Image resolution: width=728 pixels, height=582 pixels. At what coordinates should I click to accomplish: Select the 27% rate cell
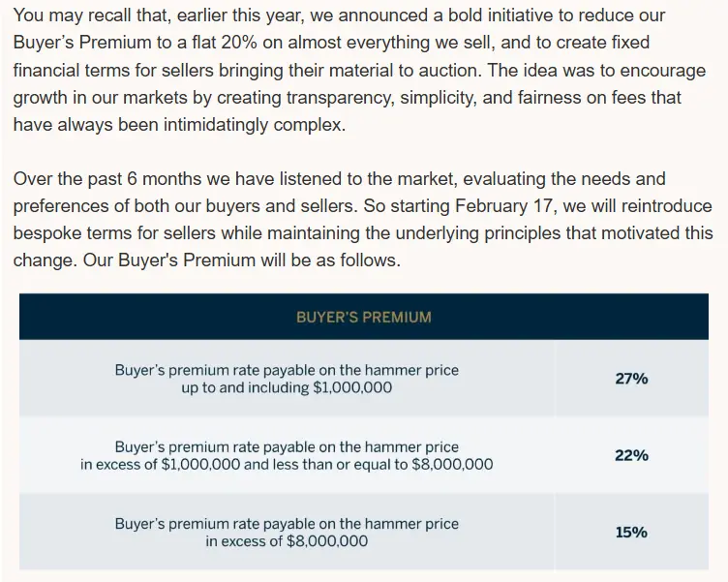click(631, 379)
